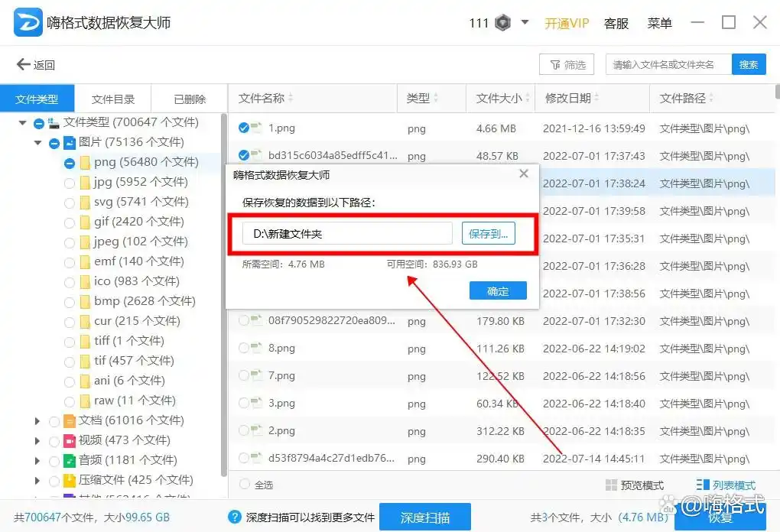Close the save path dialog
This screenshot has height=532, width=780.
click(x=523, y=174)
